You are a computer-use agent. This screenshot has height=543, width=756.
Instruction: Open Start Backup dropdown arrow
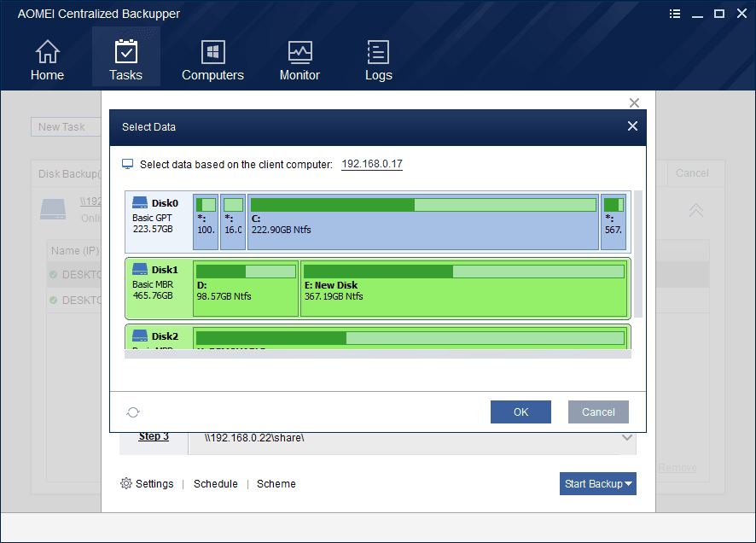click(x=629, y=484)
